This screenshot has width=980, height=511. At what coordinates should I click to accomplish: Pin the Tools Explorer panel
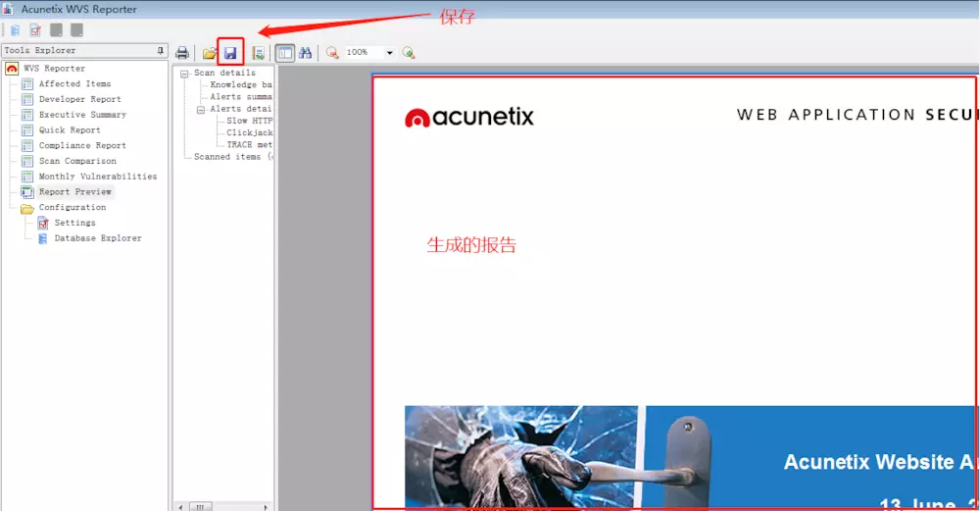161,50
